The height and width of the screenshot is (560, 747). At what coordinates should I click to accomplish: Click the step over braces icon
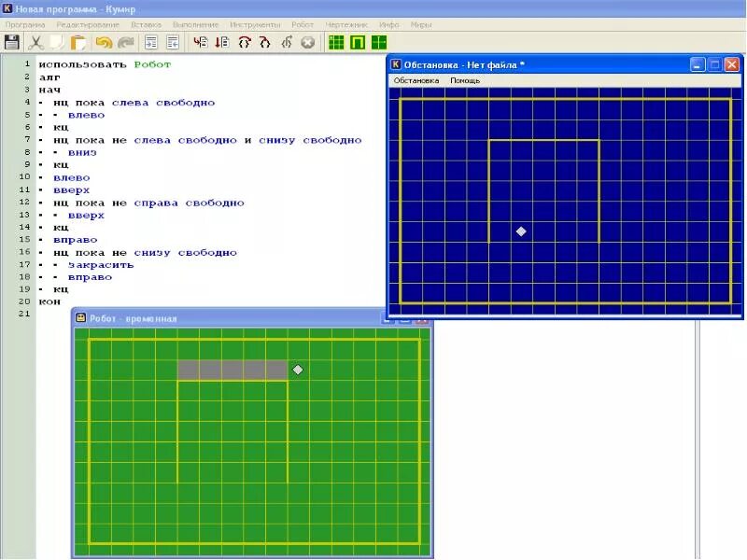[245, 42]
